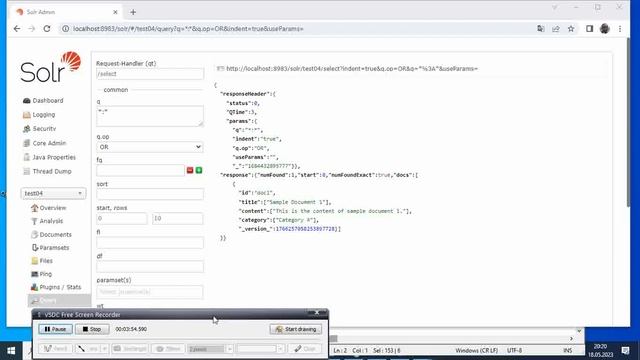Click the start value field
This screenshot has width=640, height=360.
[122, 218]
